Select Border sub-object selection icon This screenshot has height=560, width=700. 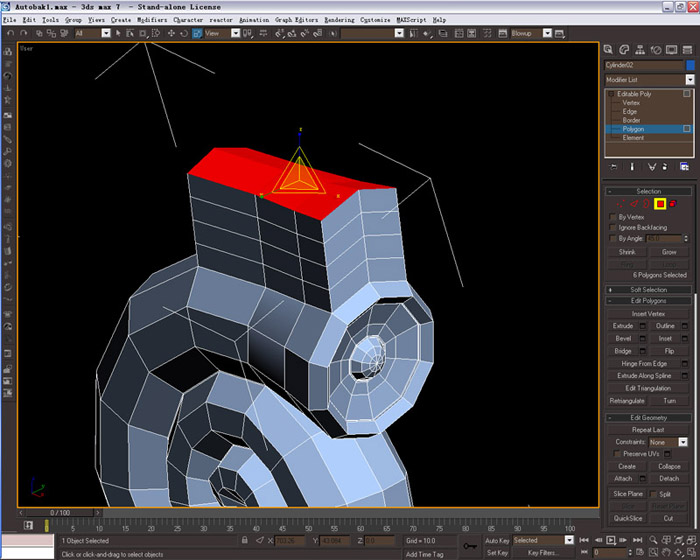(x=646, y=204)
